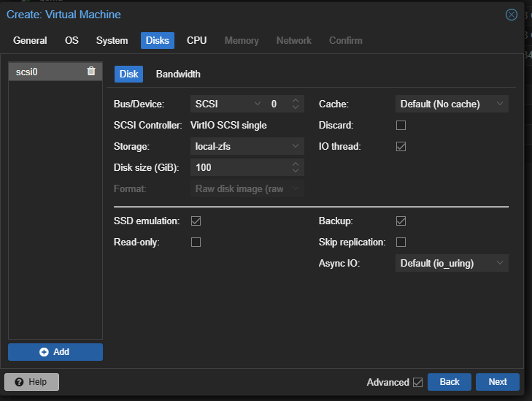Open the Help documentation

click(31, 382)
